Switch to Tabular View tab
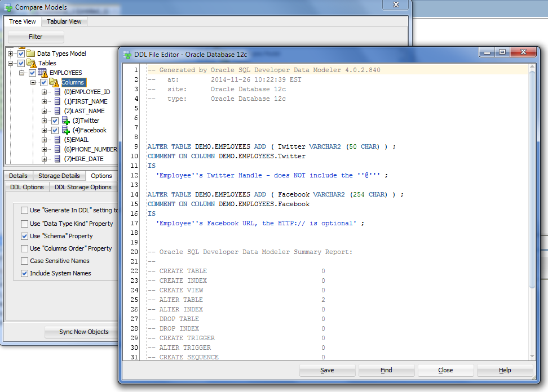Screen dimensions: 548x392 coord(64,21)
